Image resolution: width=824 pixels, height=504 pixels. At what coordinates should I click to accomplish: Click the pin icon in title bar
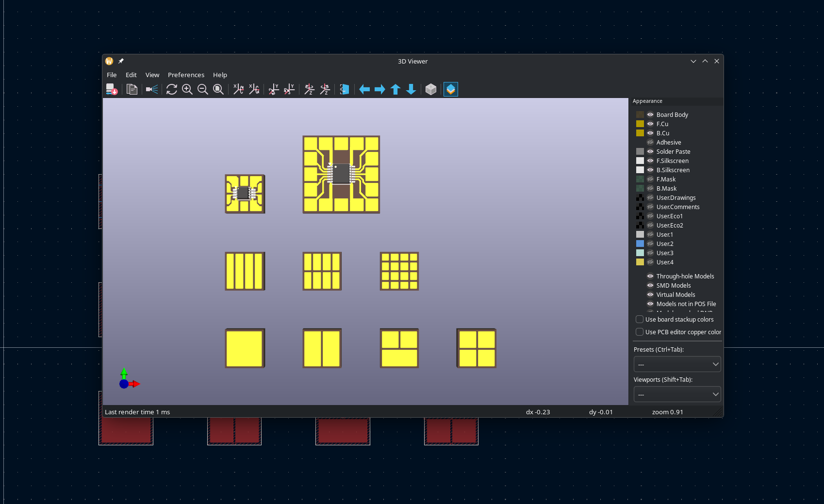(x=121, y=61)
